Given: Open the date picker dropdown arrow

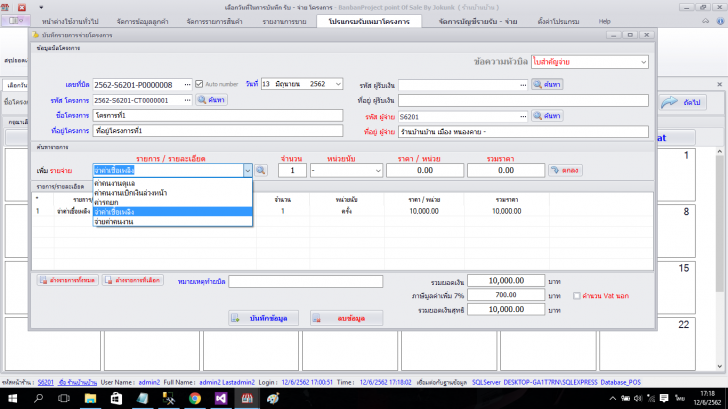Looking at the screenshot, I should click(338, 84).
